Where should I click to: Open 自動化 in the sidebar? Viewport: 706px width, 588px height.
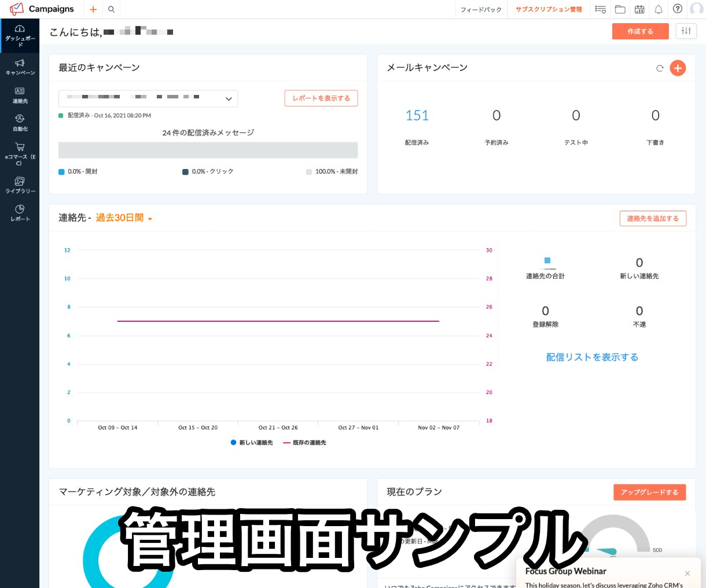point(20,123)
